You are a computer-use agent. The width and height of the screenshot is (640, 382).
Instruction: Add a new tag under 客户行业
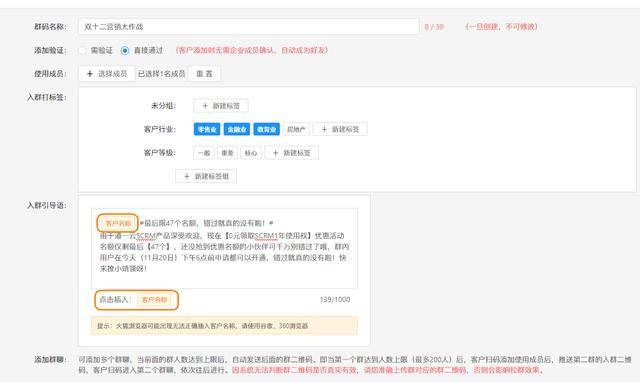(340, 129)
